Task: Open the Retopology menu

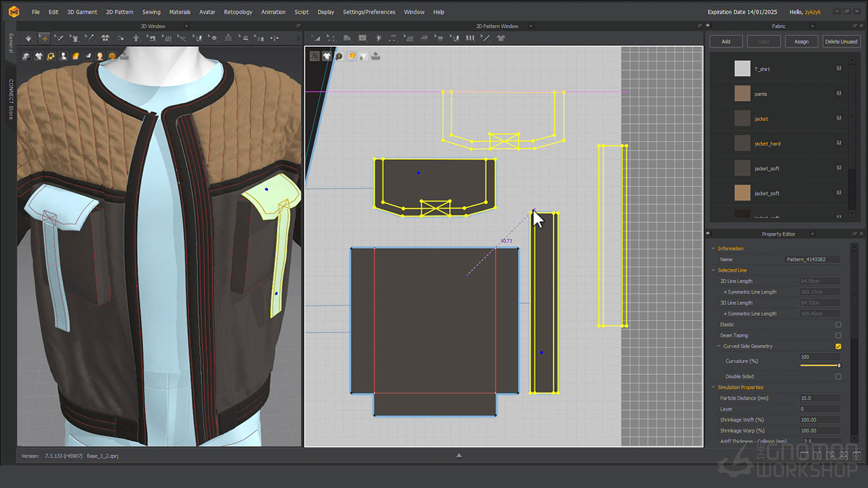Action: (237, 12)
